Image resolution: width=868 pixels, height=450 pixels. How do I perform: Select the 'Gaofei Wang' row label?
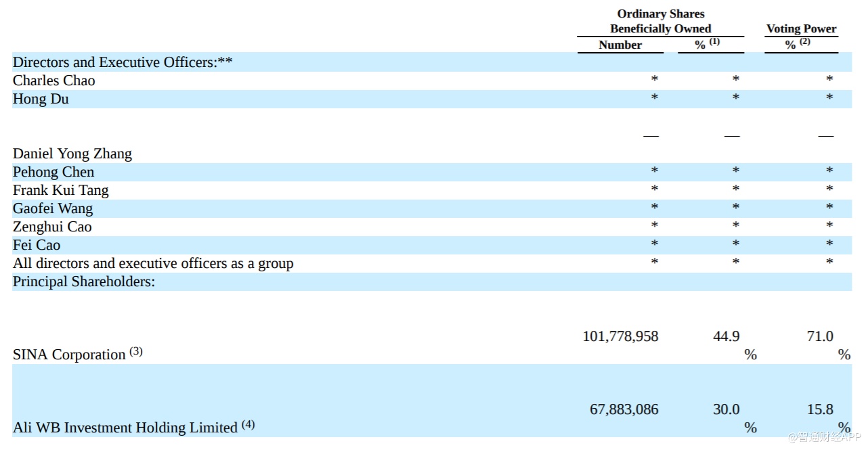tap(53, 208)
